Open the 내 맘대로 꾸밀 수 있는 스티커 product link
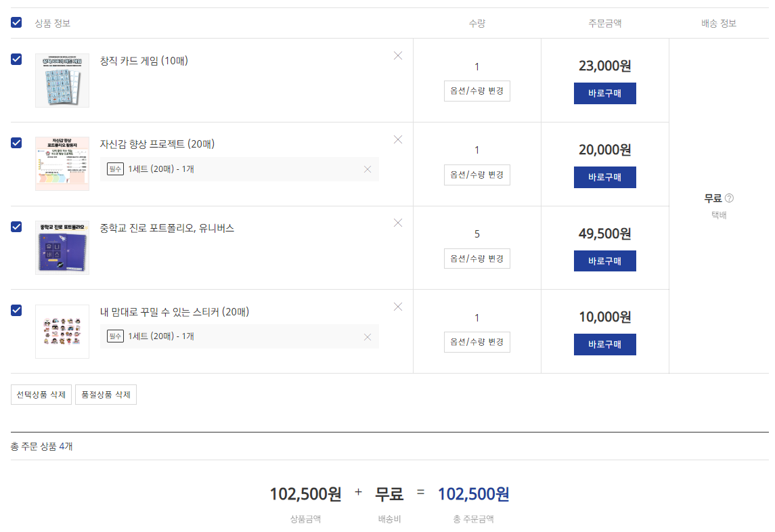Viewport: 775px width, 532px height. click(x=175, y=312)
